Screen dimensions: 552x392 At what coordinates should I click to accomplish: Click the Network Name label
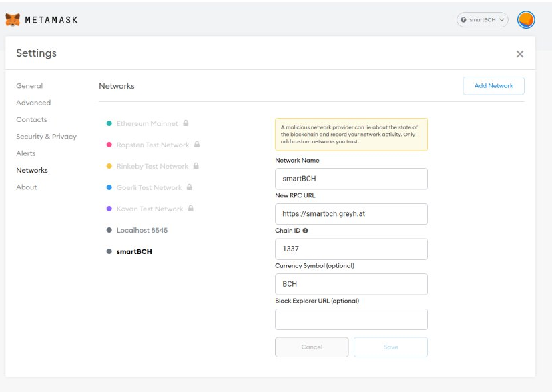297,160
